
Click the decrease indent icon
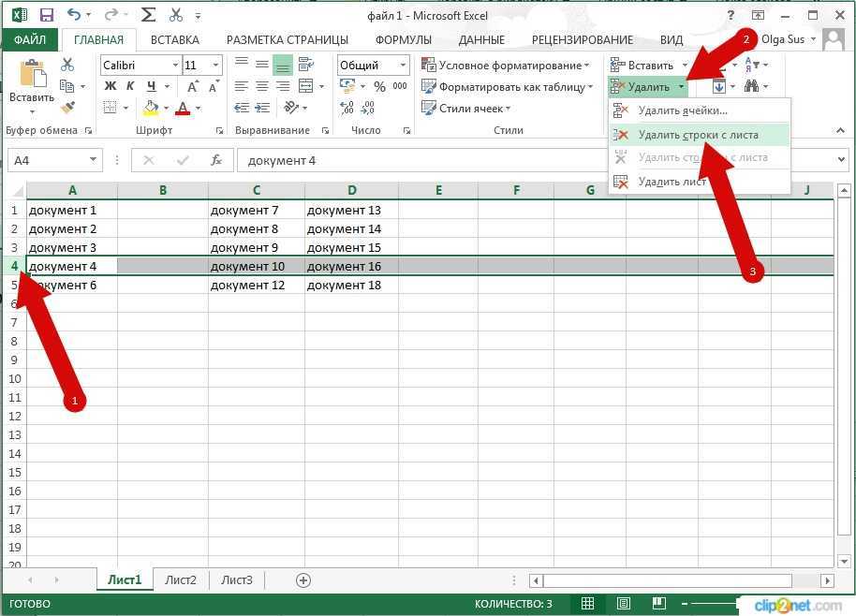242,108
